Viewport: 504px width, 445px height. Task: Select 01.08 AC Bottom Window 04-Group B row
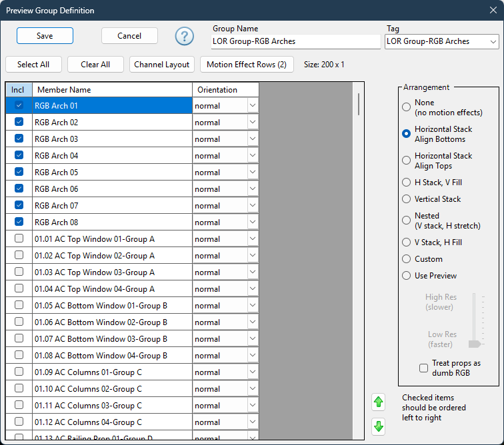click(x=112, y=355)
